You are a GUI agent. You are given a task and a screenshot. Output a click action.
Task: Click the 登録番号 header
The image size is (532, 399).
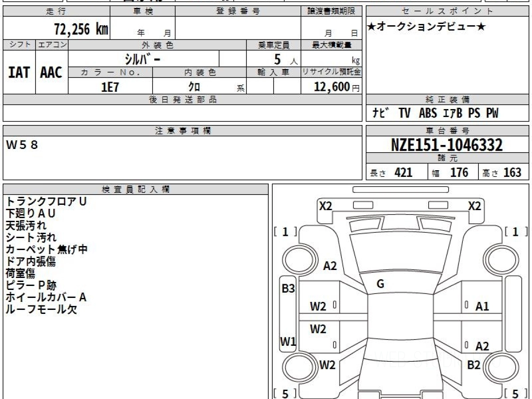click(238, 12)
